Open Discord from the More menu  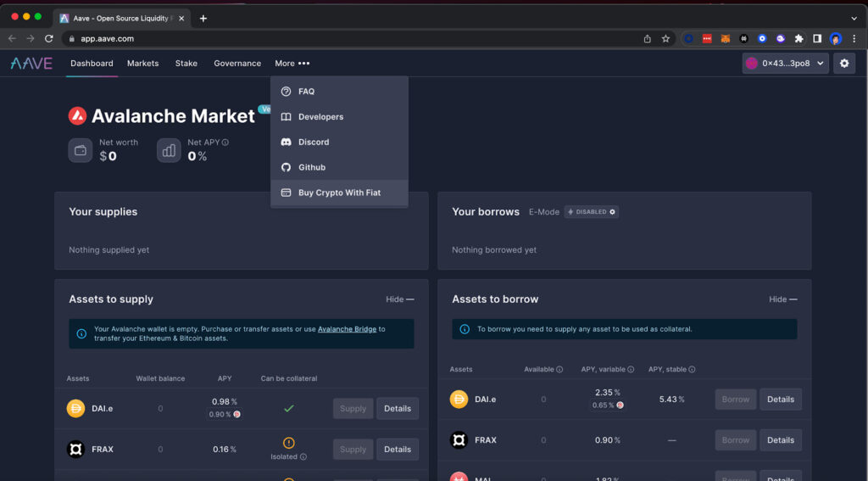pos(314,142)
